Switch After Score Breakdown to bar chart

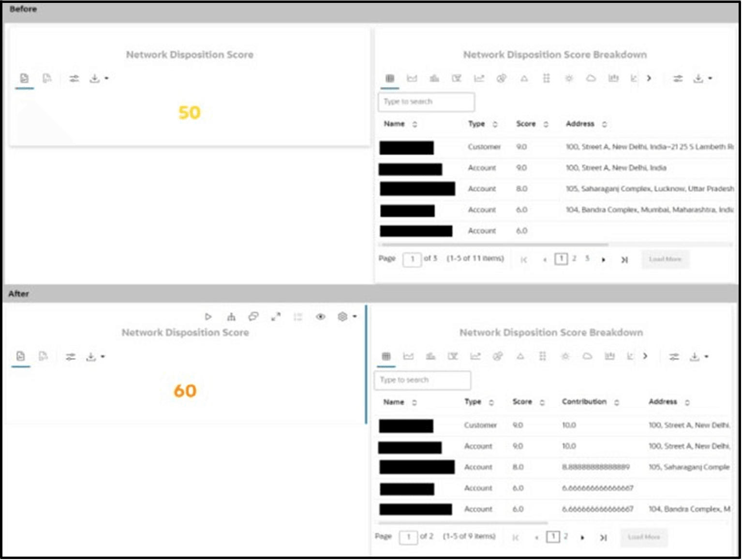[430, 356]
